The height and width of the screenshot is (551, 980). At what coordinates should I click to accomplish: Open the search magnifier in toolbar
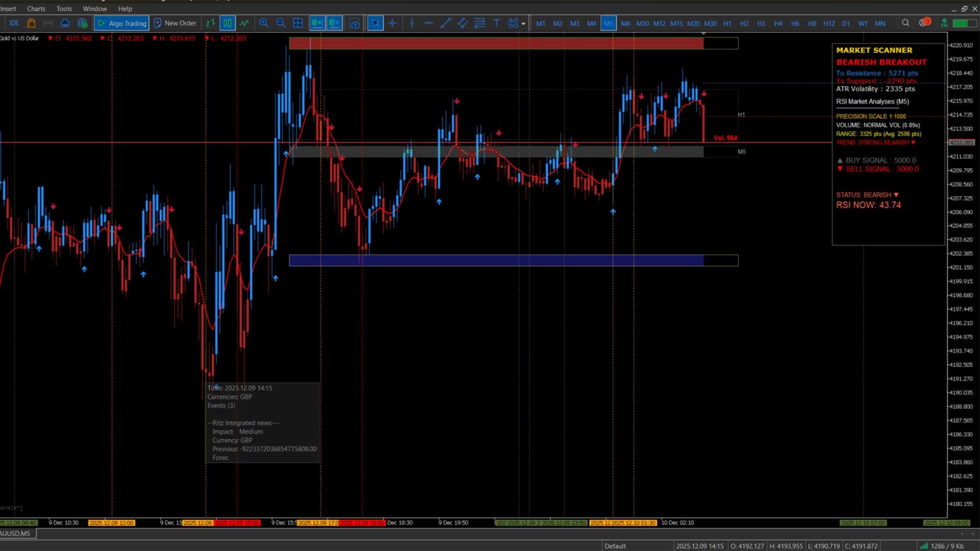pos(905,23)
